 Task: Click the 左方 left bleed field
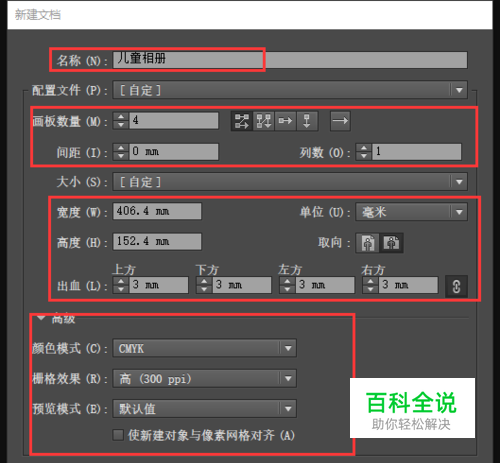click(325, 285)
